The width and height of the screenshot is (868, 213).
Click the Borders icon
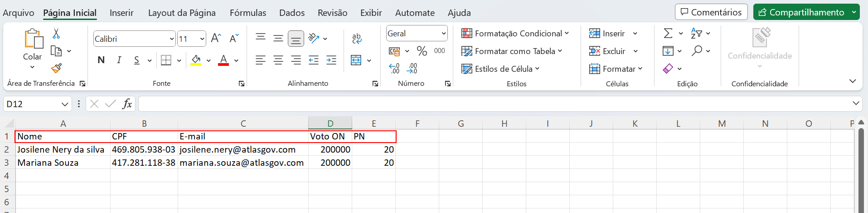click(166, 60)
